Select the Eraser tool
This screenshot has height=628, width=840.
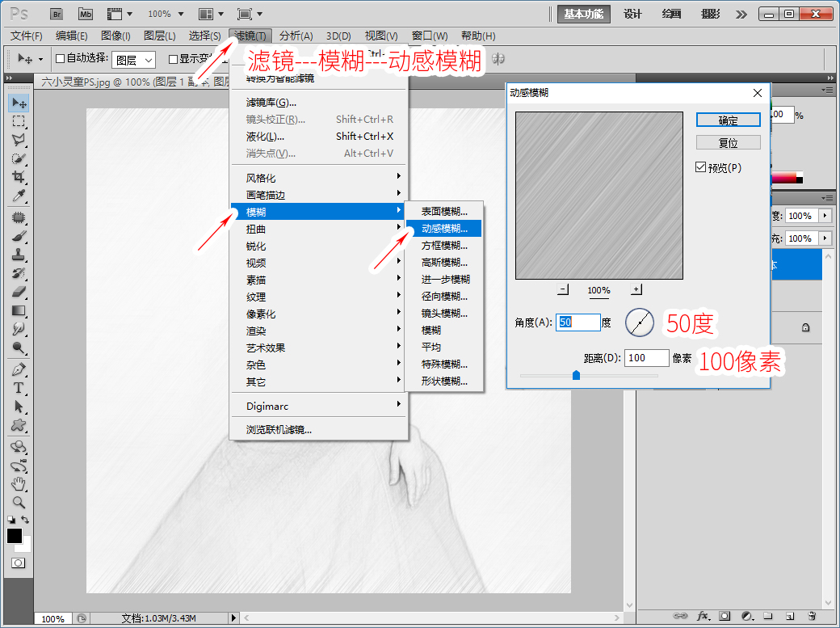click(19, 293)
